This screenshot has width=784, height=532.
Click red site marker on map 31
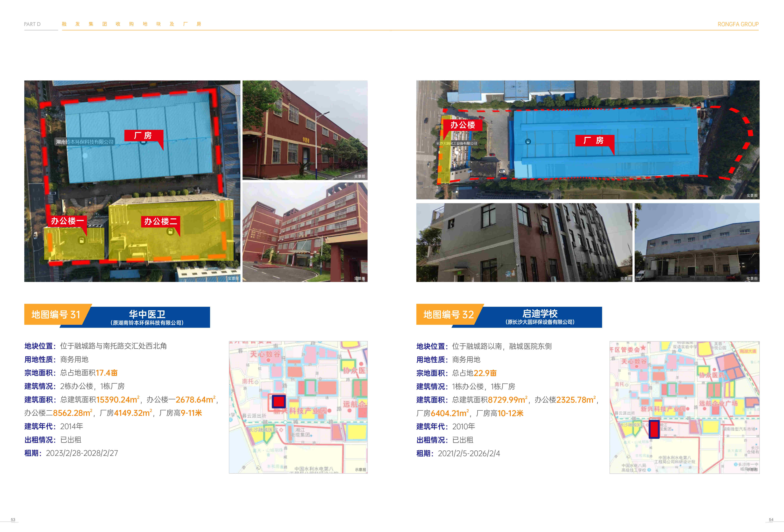(279, 401)
